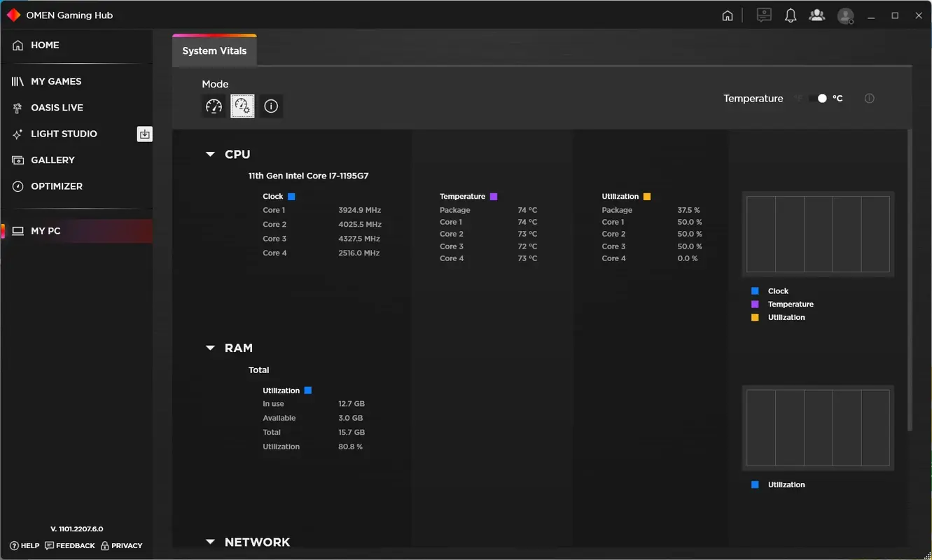
Task: Select the simple gauge Mode icon
Action: [214, 106]
